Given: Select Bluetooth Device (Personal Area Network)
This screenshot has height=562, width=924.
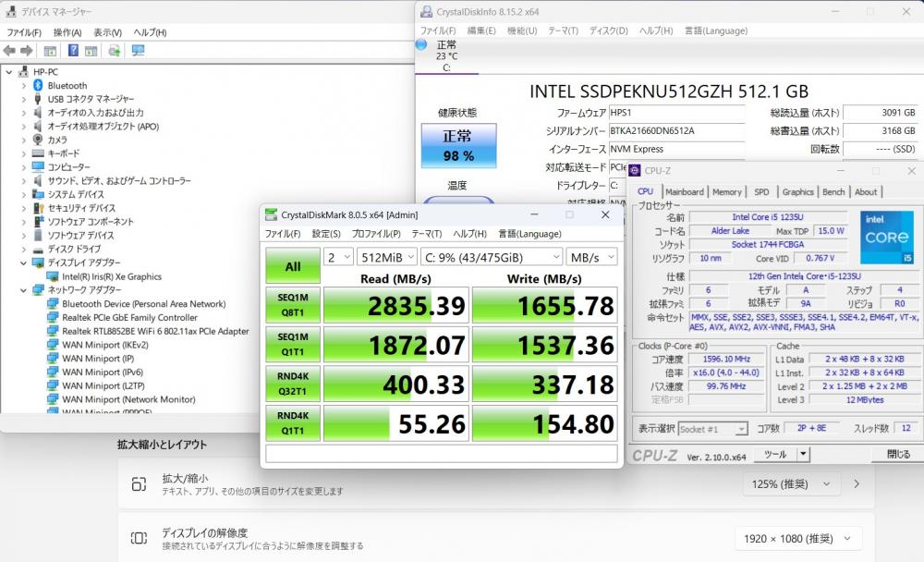Looking at the screenshot, I should point(144,304).
